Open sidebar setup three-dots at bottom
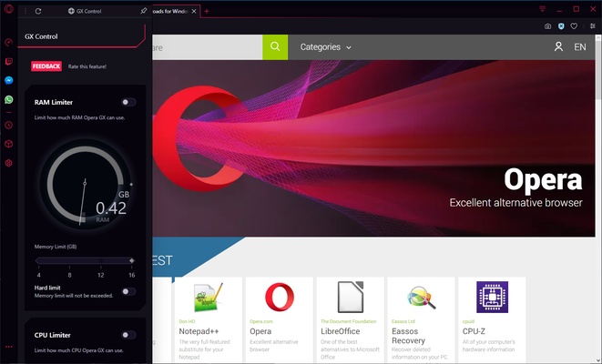The height and width of the screenshot is (364, 602). click(9, 347)
